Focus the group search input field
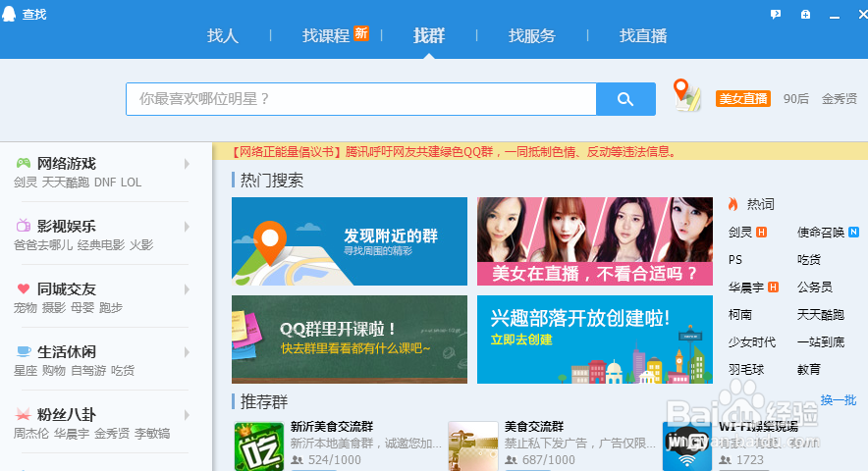 coord(361,99)
